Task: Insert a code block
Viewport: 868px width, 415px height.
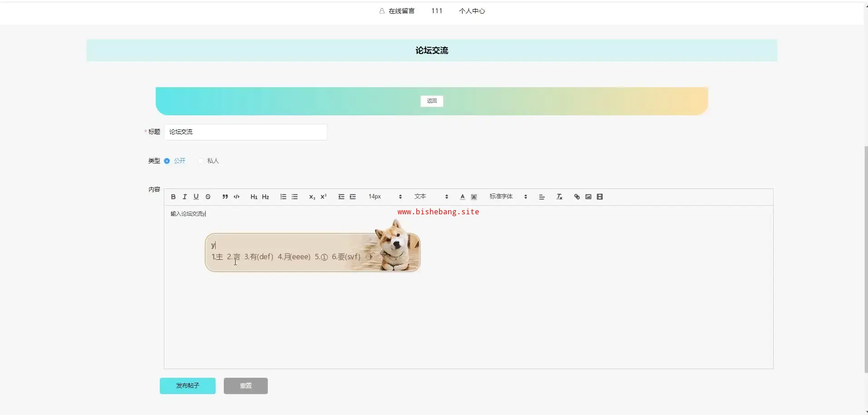Action: [x=237, y=197]
